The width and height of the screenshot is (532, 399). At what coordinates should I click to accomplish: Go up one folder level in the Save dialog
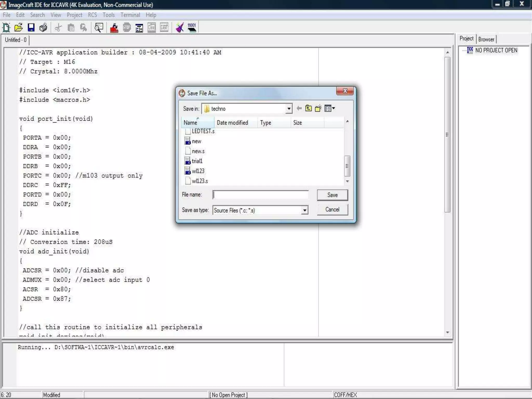[x=309, y=108]
